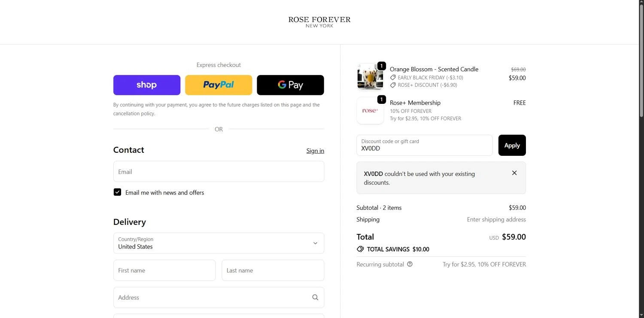Viewport: 644px width, 318px height.
Task: Click the USD $59.00 total amount
Action: pos(507,237)
